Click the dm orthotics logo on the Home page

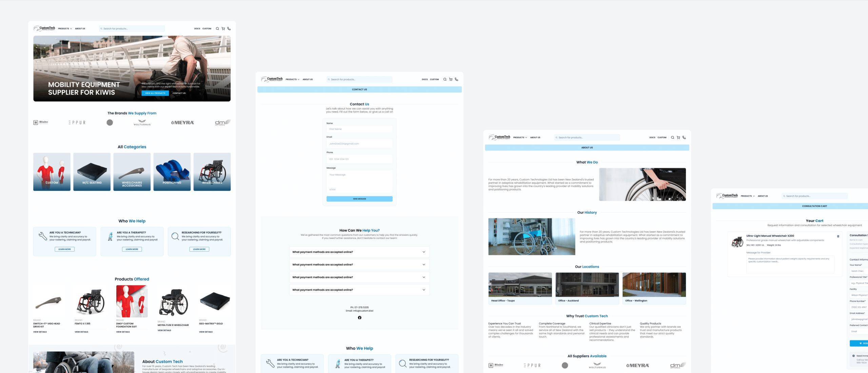(x=223, y=122)
